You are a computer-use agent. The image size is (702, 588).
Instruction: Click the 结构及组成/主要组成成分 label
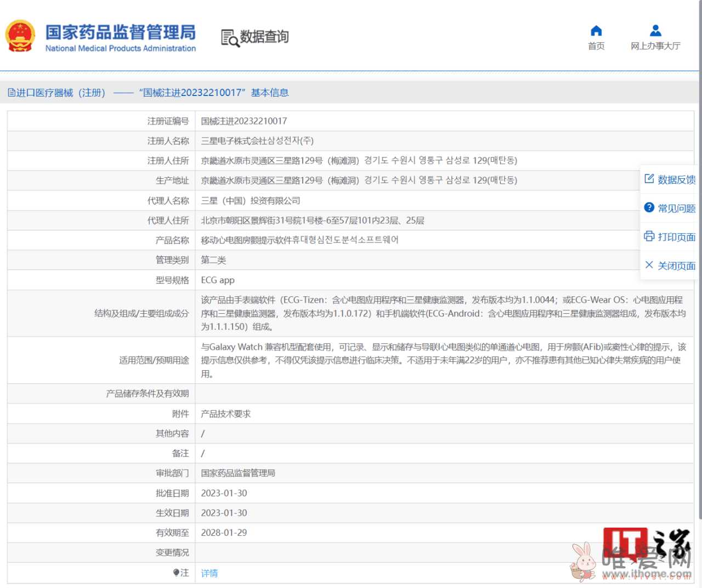pyautogui.click(x=141, y=313)
